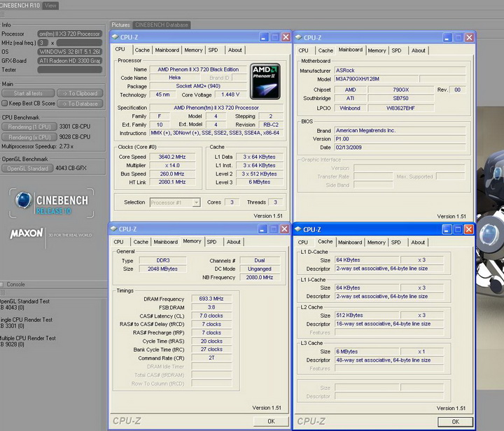Toggle the Console panel checkbox
Viewport: 504px width, 431px height.
pyautogui.click(x=3, y=284)
